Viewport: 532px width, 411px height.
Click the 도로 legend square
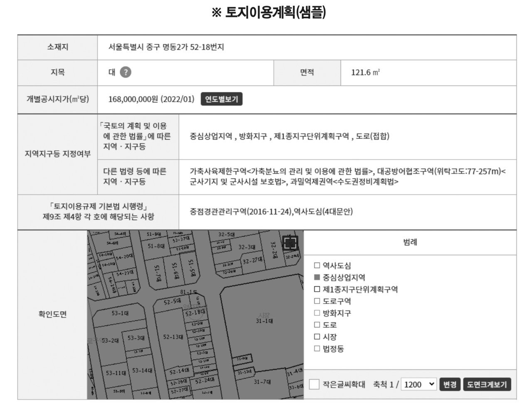click(x=317, y=325)
